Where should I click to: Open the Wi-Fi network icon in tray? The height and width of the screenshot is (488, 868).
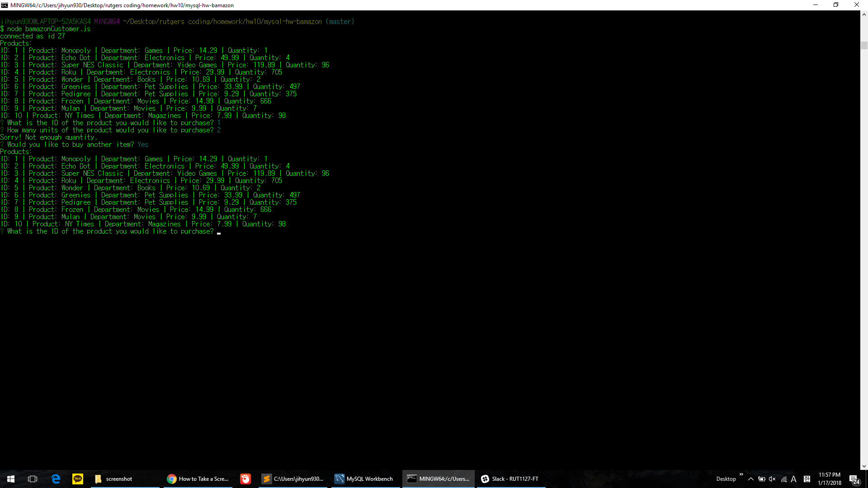point(783,479)
